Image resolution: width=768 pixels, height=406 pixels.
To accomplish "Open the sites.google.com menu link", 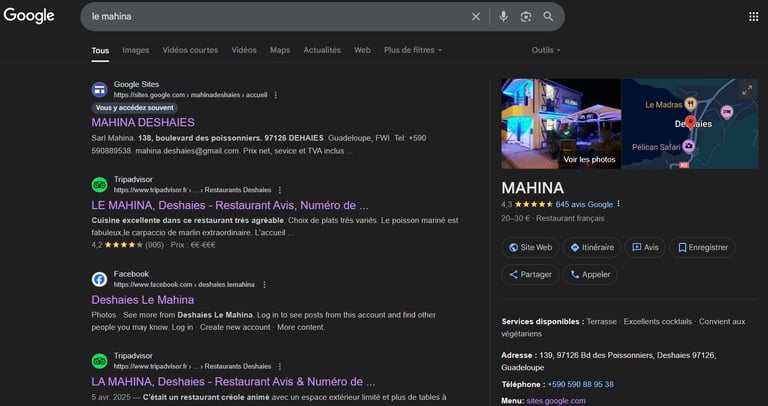I will 556,401.
